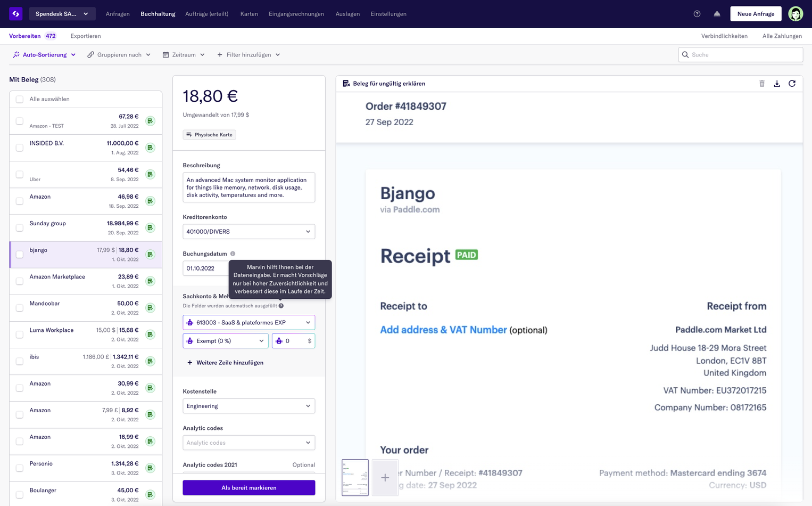The image size is (812, 506).
Task: Click the receipt status icon for bjango
Action: 151,254
